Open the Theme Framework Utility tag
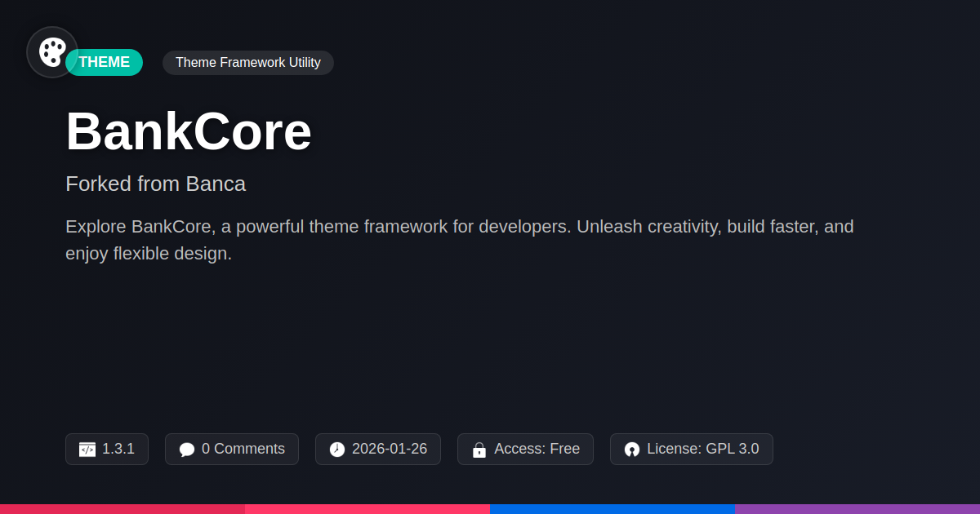 248,63
